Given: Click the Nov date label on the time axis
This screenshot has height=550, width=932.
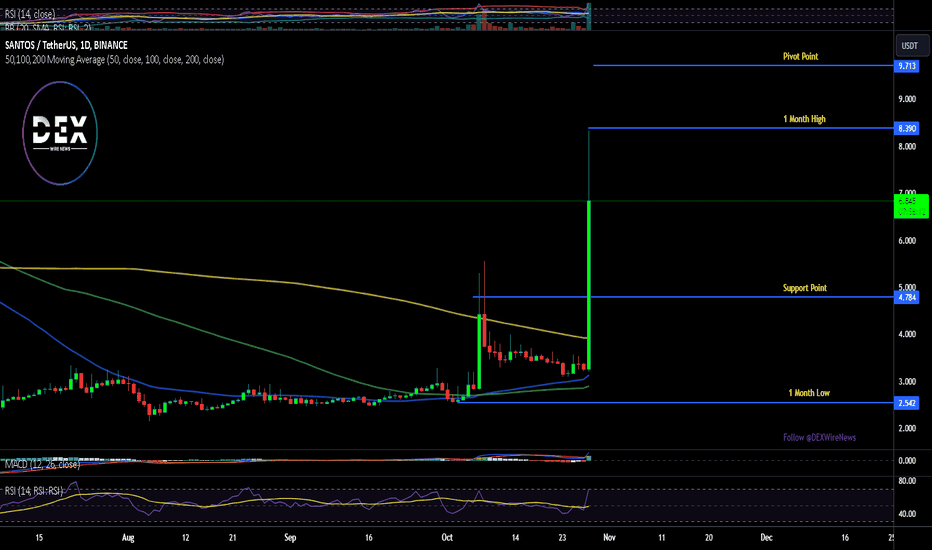Looking at the screenshot, I should point(609,538).
